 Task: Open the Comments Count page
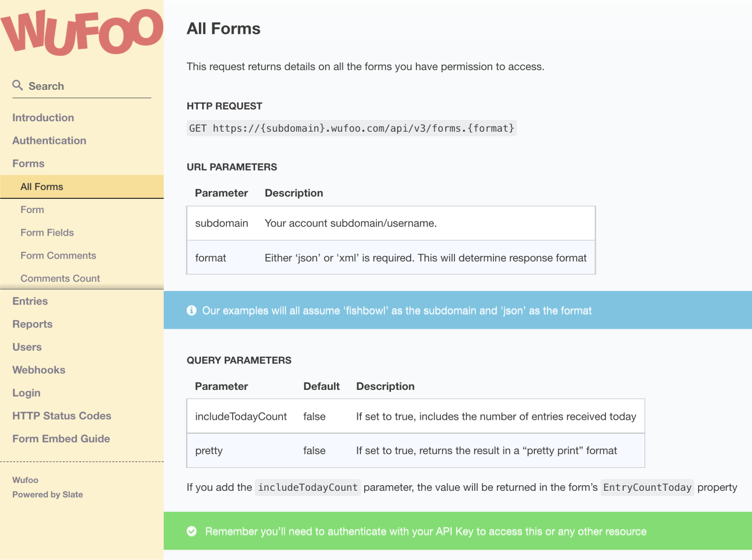tap(60, 278)
